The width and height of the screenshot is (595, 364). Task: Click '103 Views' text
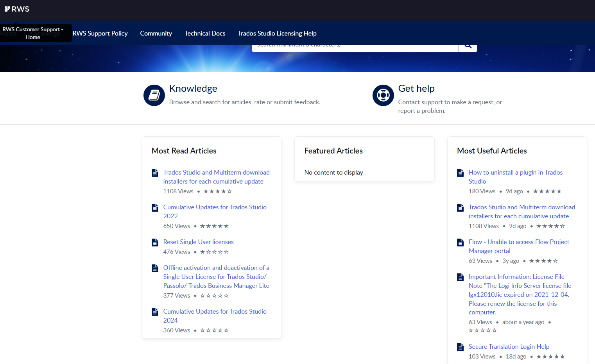(482, 357)
